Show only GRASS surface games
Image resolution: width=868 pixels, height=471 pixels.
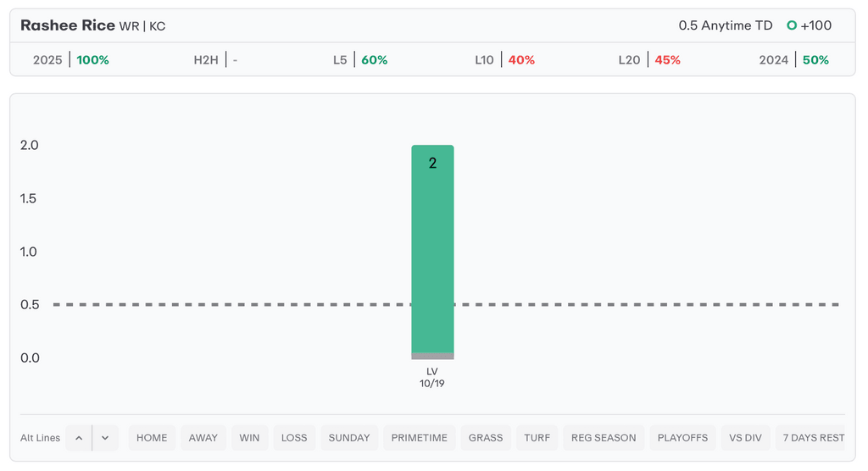click(x=486, y=438)
